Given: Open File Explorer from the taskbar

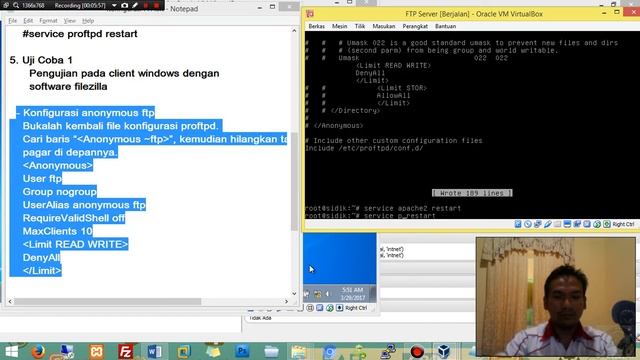Looking at the screenshot, I should pos(298,352).
